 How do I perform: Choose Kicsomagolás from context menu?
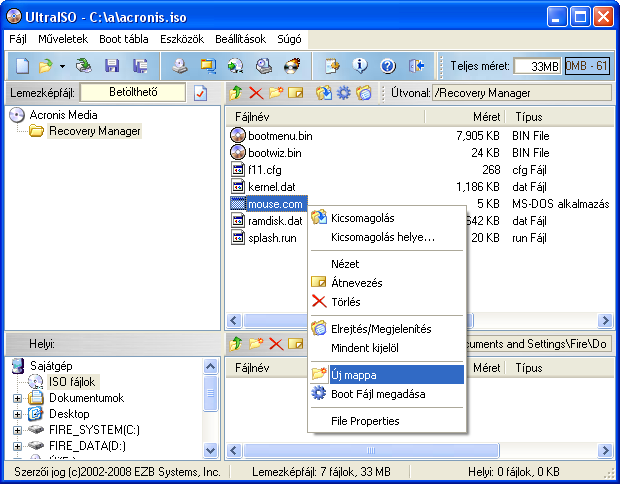[x=387, y=218]
